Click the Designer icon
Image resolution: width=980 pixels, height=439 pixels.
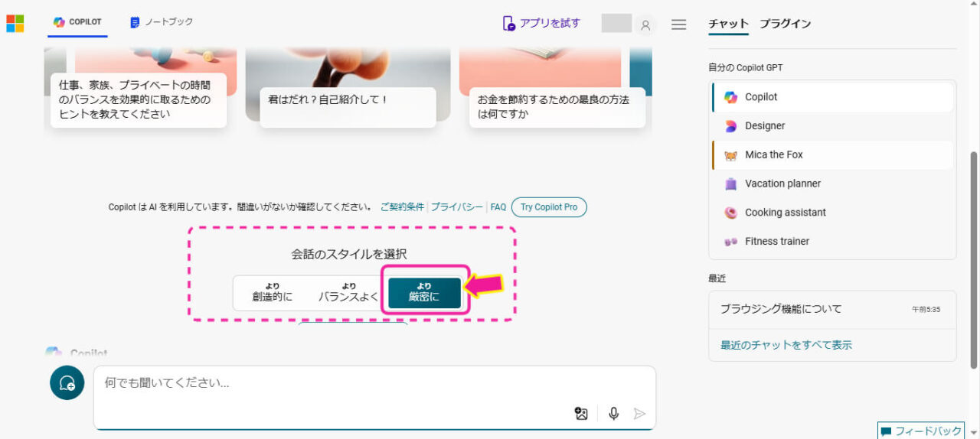[730, 125]
